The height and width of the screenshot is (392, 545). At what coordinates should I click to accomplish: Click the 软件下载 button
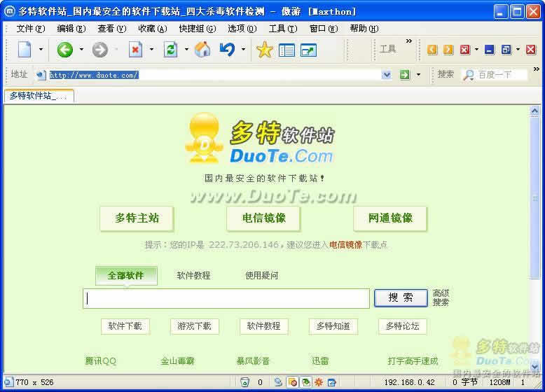click(125, 326)
